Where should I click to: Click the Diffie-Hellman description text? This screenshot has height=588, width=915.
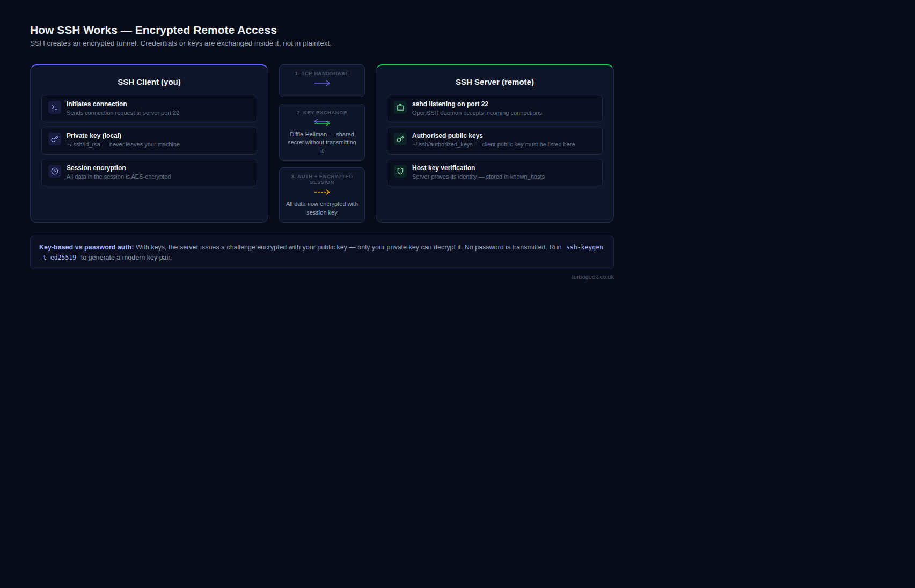(x=322, y=143)
